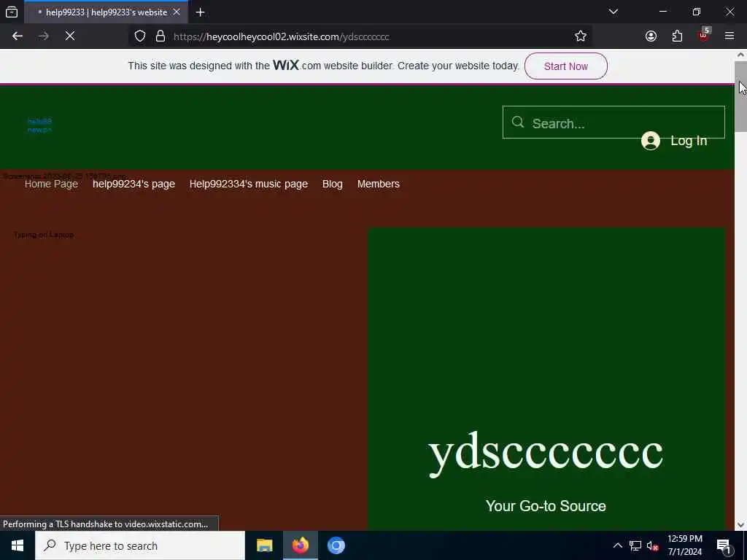Image resolution: width=747 pixels, height=560 pixels.
Task: Open the Chromium taskbar icon
Action: (x=336, y=545)
